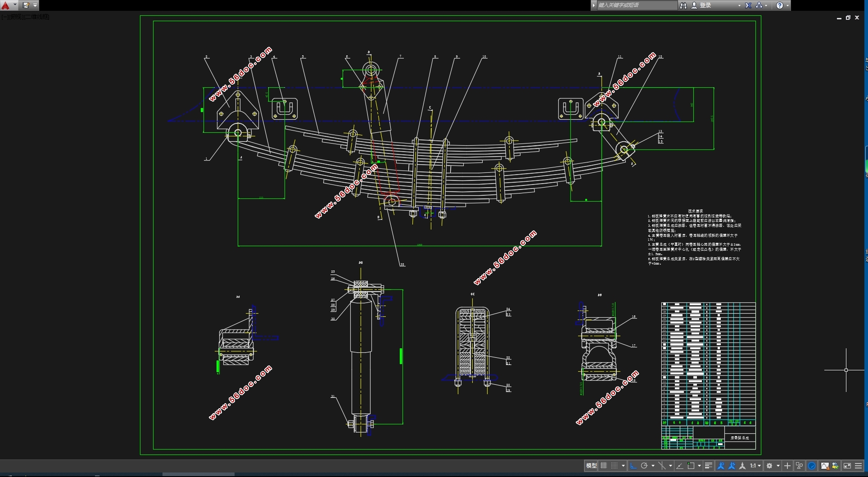This screenshot has height=477, width=868.
Task: Open the [-] viewport controls menu
Action: coord(5,17)
